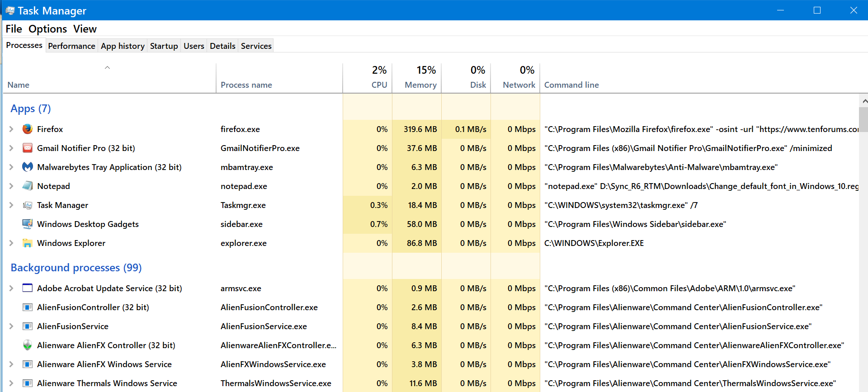Image resolution: width=868 pixels, height=392 pixels.
Task: Select the Processes tab
Action: [x=24, y=45]
